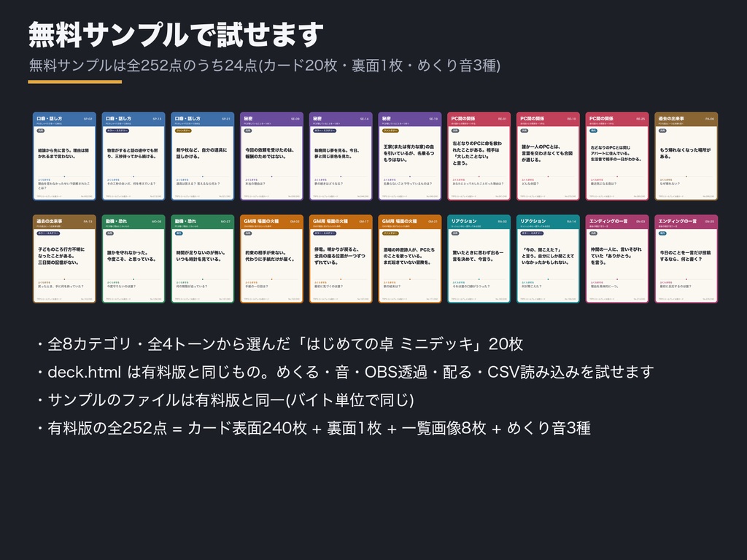
Task: Click the bullet about 有料版の全252点
Action: point(314,427)
